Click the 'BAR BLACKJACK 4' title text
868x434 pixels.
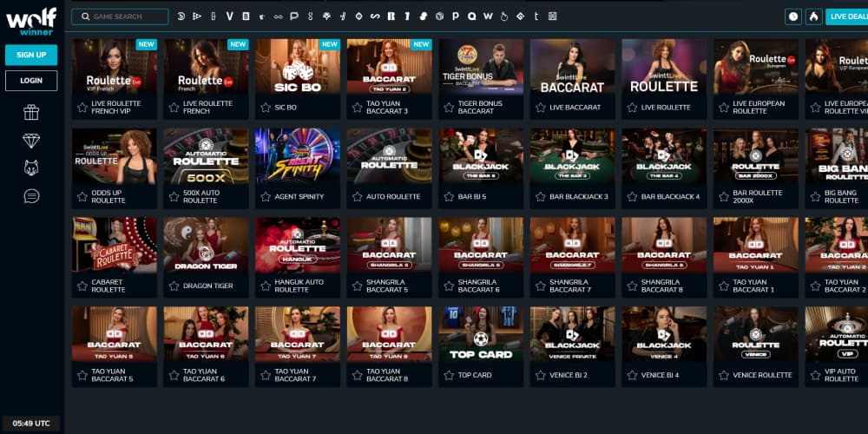pyautogui.click(x=670, y=196)
